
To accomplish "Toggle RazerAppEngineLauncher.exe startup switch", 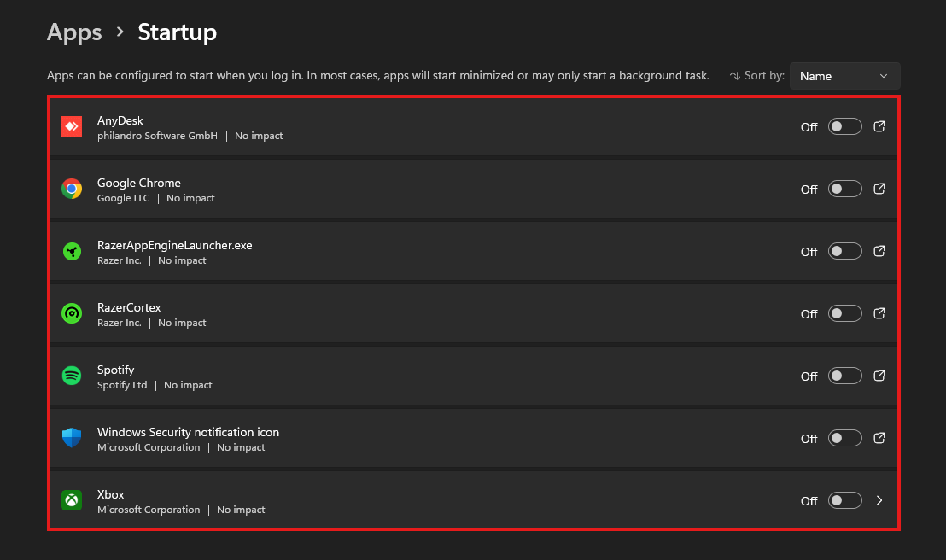I will (x=844, y=251).
